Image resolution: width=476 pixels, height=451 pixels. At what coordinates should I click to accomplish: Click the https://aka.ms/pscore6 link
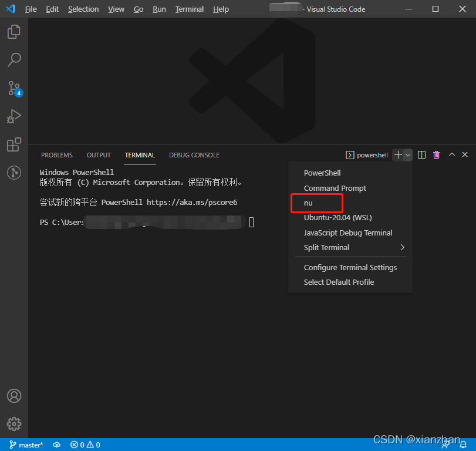192,202
